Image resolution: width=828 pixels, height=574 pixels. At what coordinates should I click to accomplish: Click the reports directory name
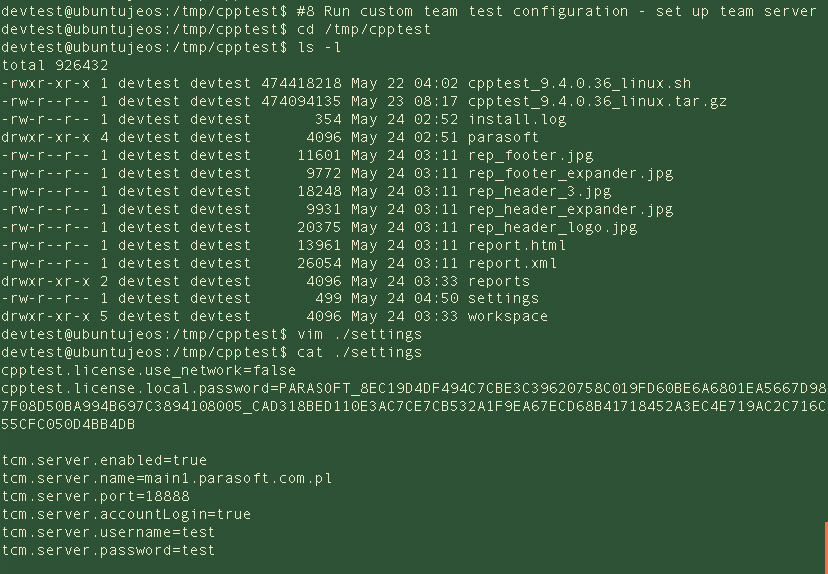498,281
